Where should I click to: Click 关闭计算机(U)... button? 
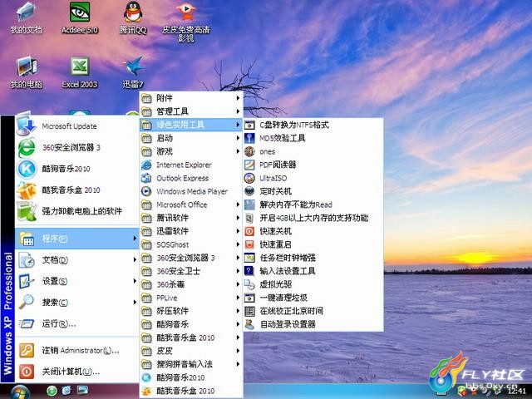coord(77,372)
